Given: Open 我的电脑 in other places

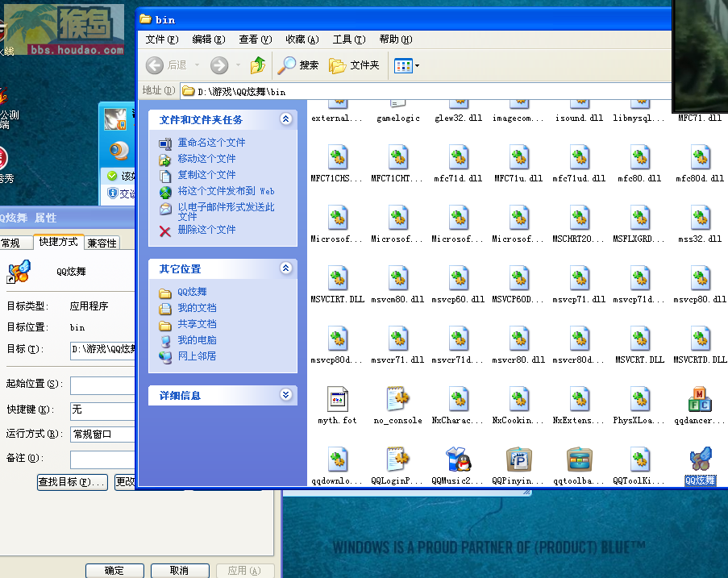Looking at the screenshot, I should (x=197, y=340).
